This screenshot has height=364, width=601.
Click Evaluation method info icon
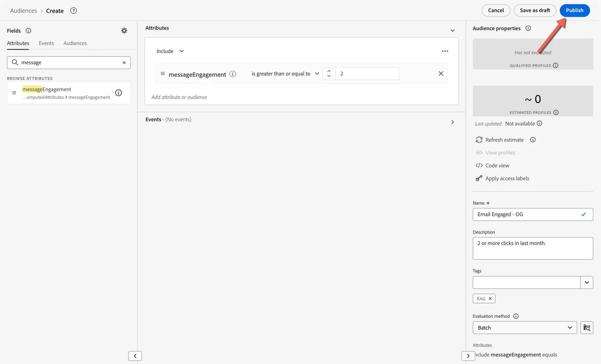(x=516, y=316)
